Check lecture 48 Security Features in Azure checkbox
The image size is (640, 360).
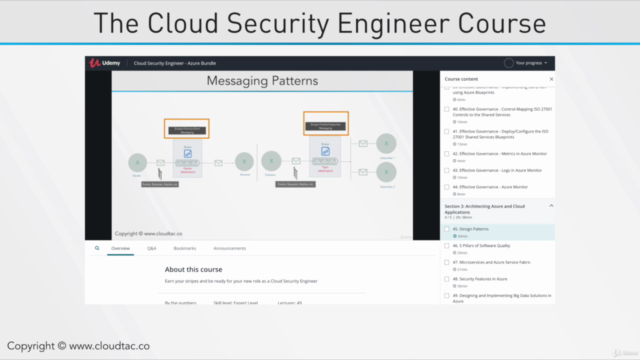click(x=447, y=279)
